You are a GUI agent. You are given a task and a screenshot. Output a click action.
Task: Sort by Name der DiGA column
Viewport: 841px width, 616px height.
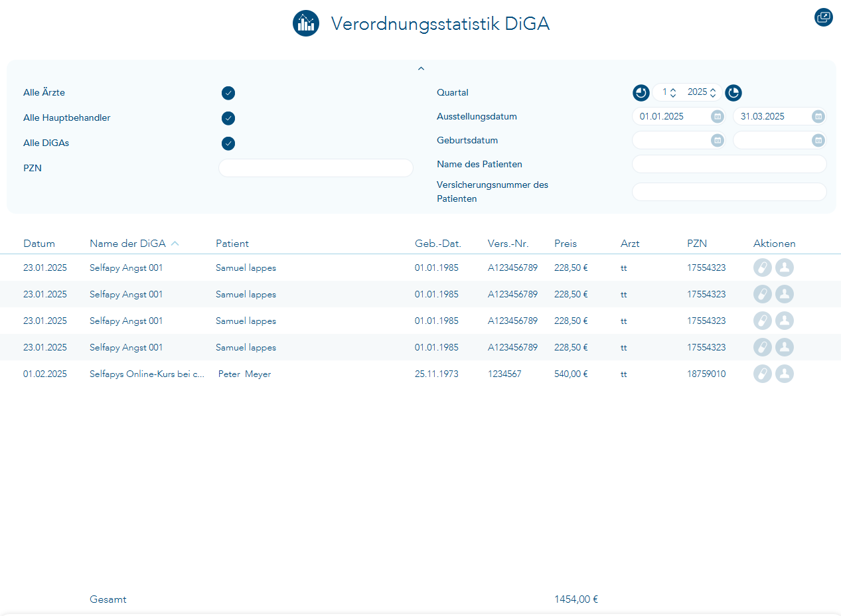point(127,244)
